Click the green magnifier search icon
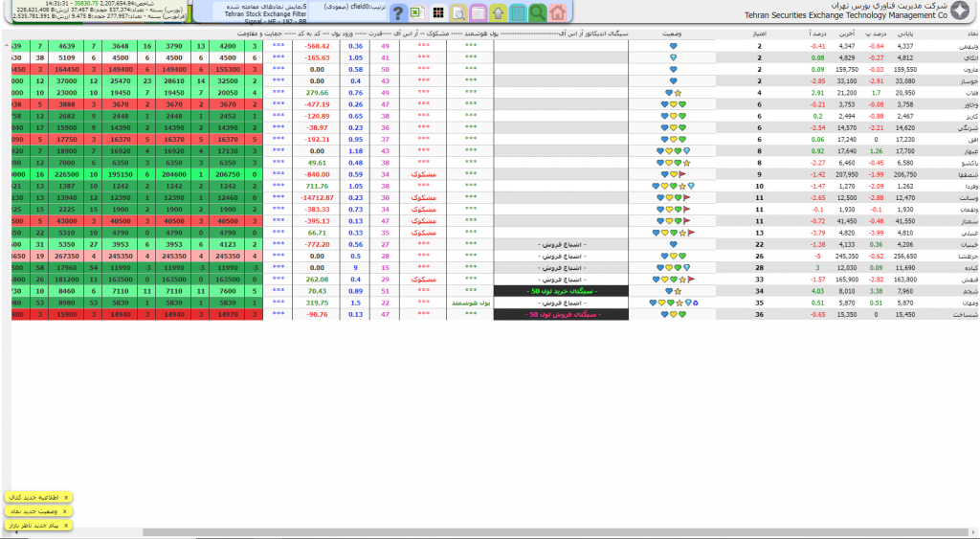Screen dimensions: 980x539 coord(537,12)
